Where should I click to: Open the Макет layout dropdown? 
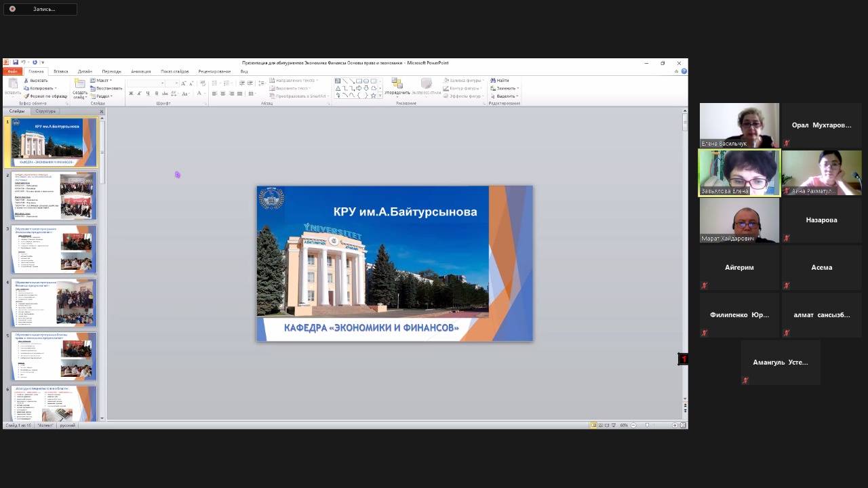[x=101, y=80]
